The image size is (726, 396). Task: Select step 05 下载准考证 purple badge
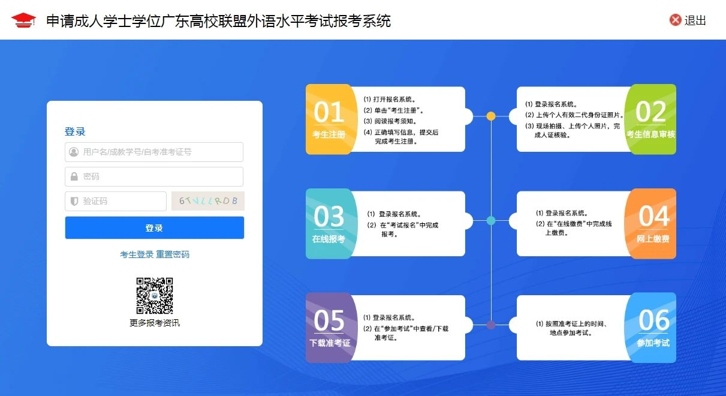[x=330, y=327]
